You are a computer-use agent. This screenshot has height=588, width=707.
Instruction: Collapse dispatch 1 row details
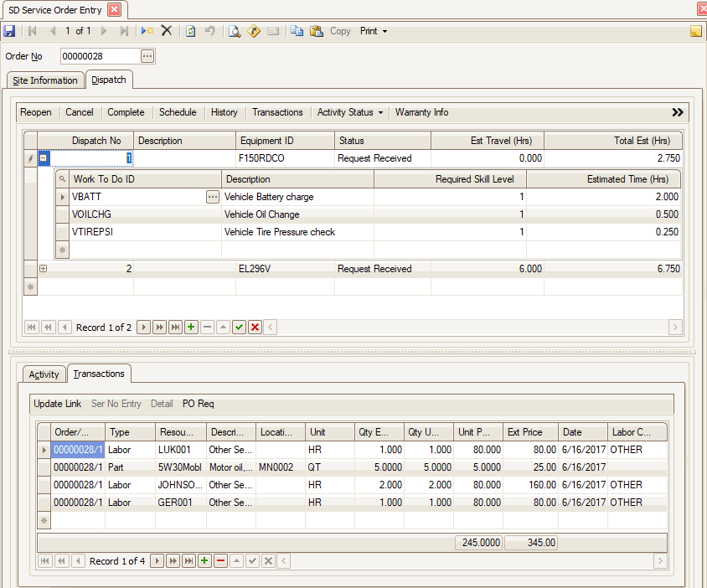[43, 157]
